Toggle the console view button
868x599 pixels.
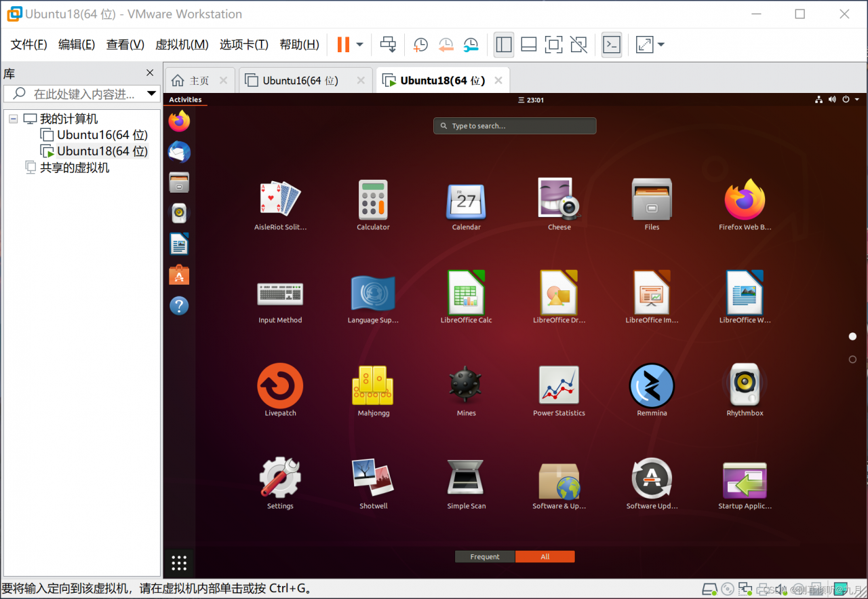(x=612, y=45)
